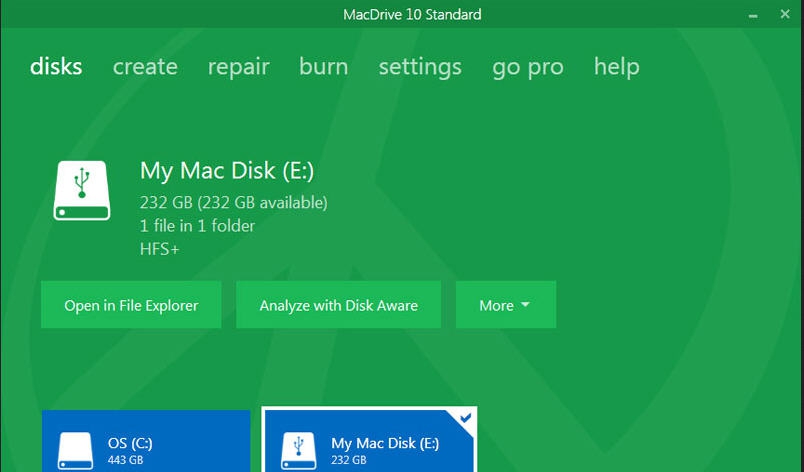The image size is (804, 472).
Task: Select the My Mac Disk (E:) tile
Action: pyautogui.click(x=369, y=440)
